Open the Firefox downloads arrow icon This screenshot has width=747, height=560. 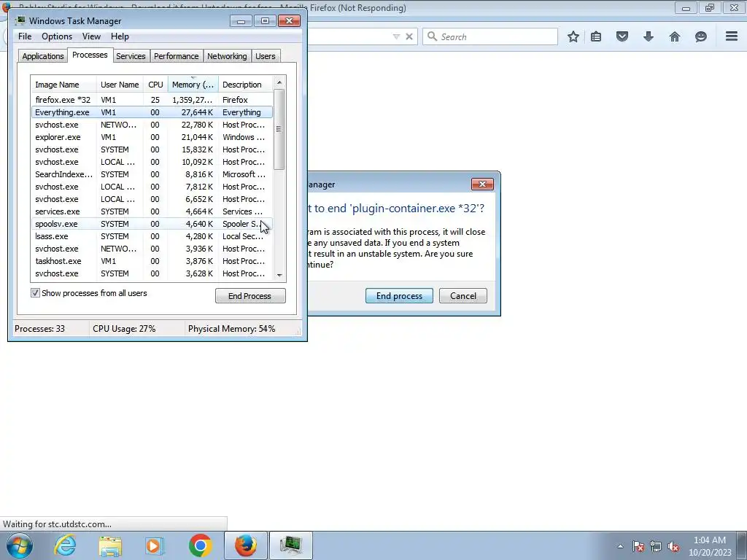[x=649, y=36]
